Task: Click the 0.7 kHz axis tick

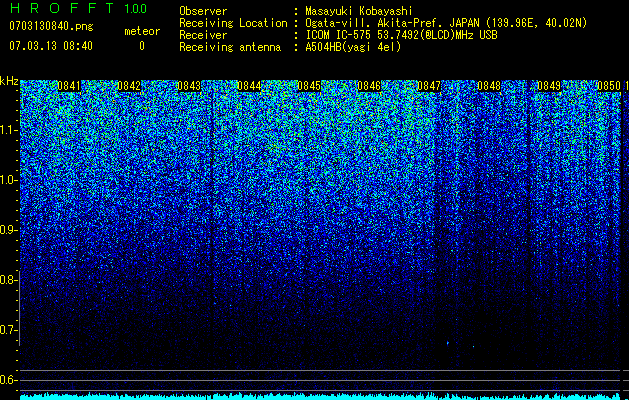Action: tap(9, 330)
